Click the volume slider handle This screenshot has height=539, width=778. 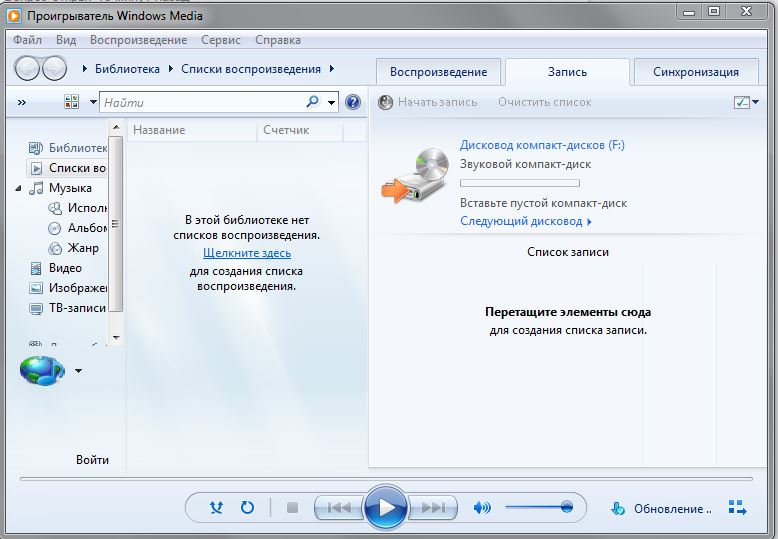pos(567,507)
